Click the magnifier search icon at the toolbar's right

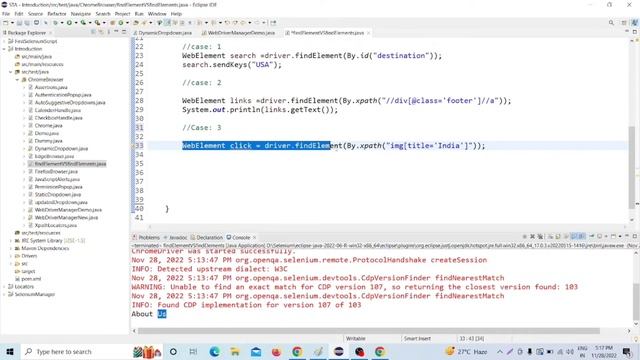[x=611, y=23]
